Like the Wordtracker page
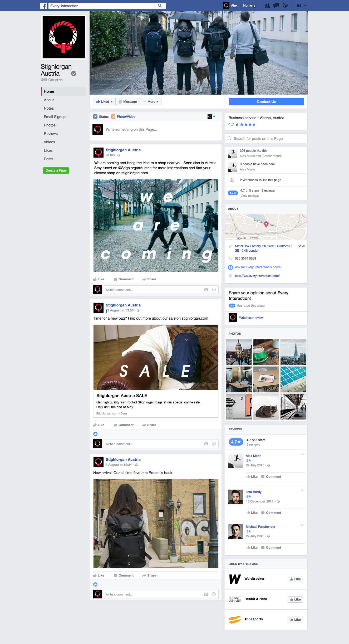This screenshot has height=644, width=349. tap(295, 579)
